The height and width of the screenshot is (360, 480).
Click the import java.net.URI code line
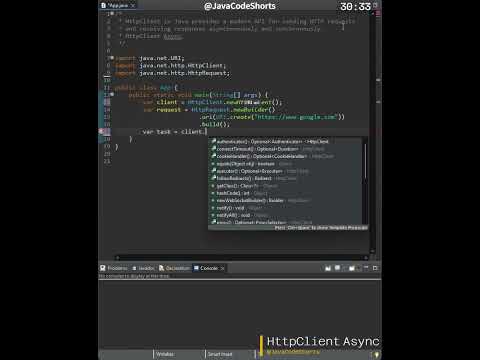click(x=150, y=58)
